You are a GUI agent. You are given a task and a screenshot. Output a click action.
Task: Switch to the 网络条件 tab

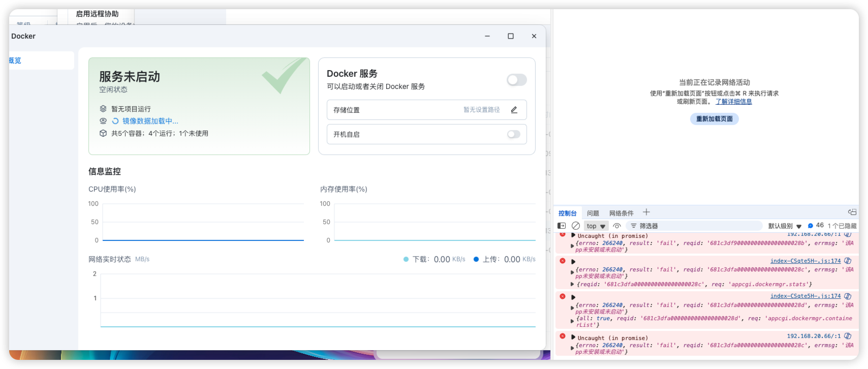point(621,213)
